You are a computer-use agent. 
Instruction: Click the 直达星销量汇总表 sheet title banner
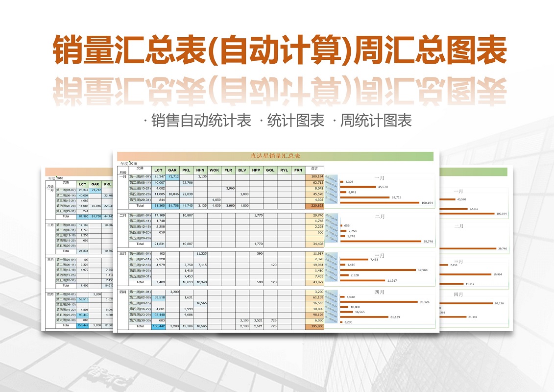[x=275, y=156]
